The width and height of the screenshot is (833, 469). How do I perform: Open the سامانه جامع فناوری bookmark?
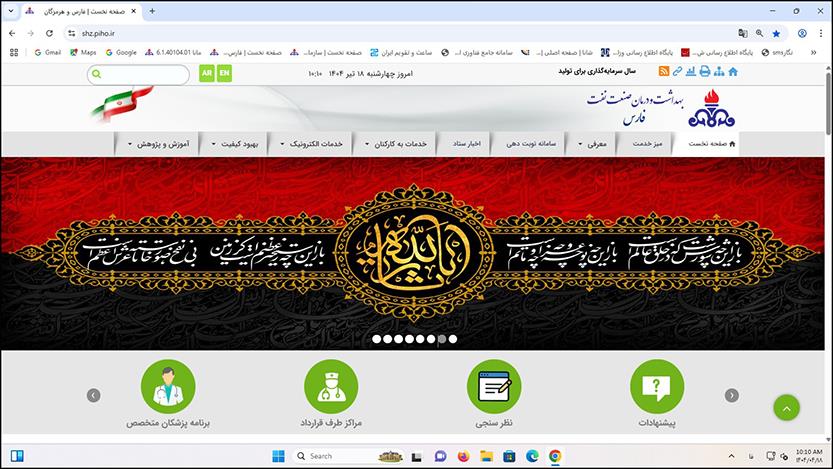(477, 52)
